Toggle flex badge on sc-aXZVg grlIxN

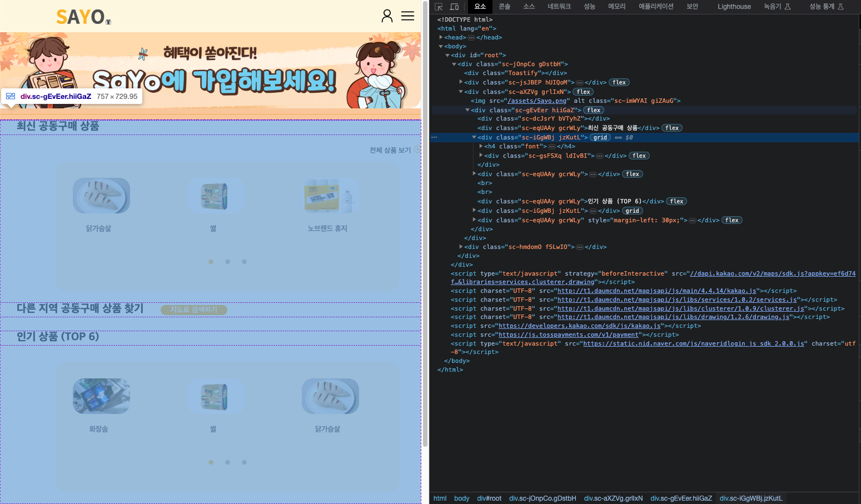pyautogui.click(x=584, y=92)
